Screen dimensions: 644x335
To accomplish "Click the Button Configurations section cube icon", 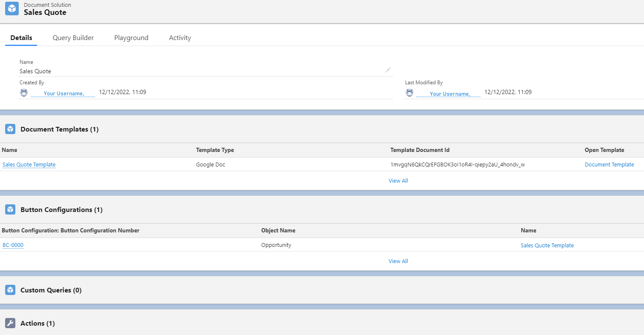I will (10, 209).
